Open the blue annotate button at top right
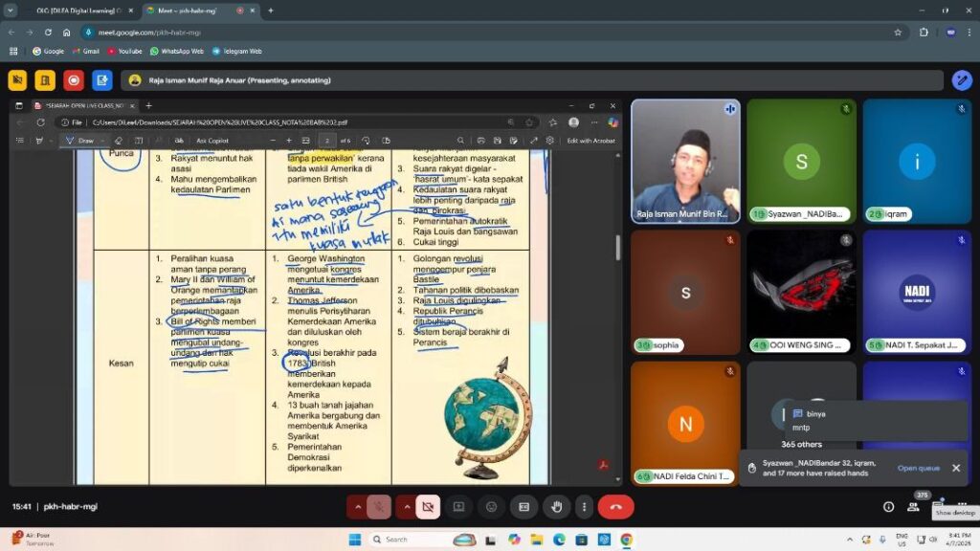980x551 pixels. click(962, 80)
